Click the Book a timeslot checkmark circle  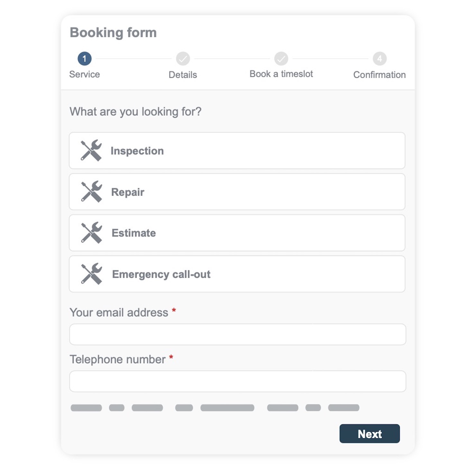(281, 59)
